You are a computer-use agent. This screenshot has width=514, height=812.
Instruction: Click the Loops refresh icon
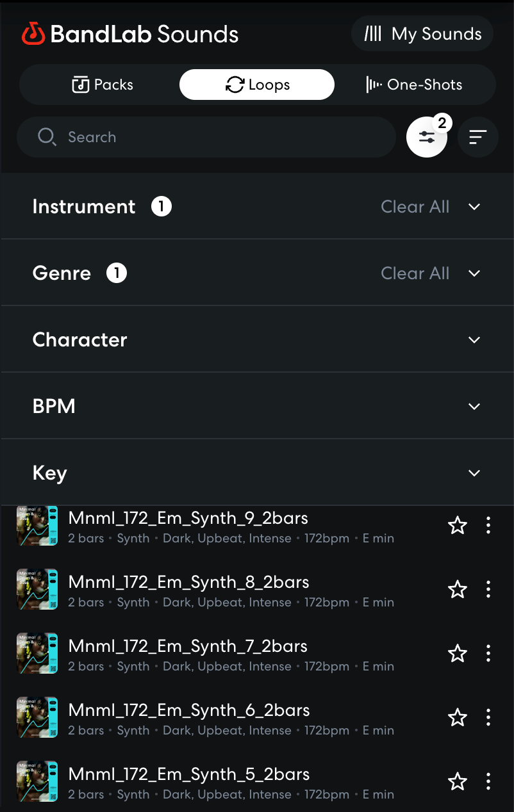(x=235, y=84)
